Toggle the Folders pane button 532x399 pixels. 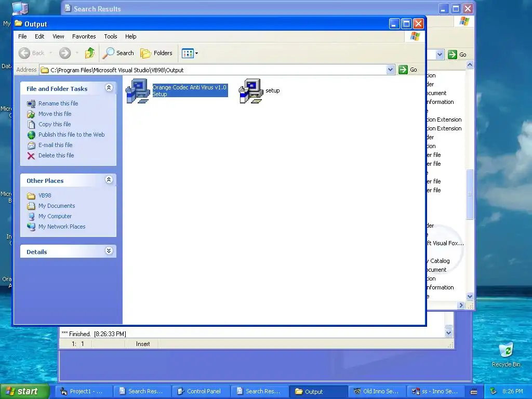[156, 53]
